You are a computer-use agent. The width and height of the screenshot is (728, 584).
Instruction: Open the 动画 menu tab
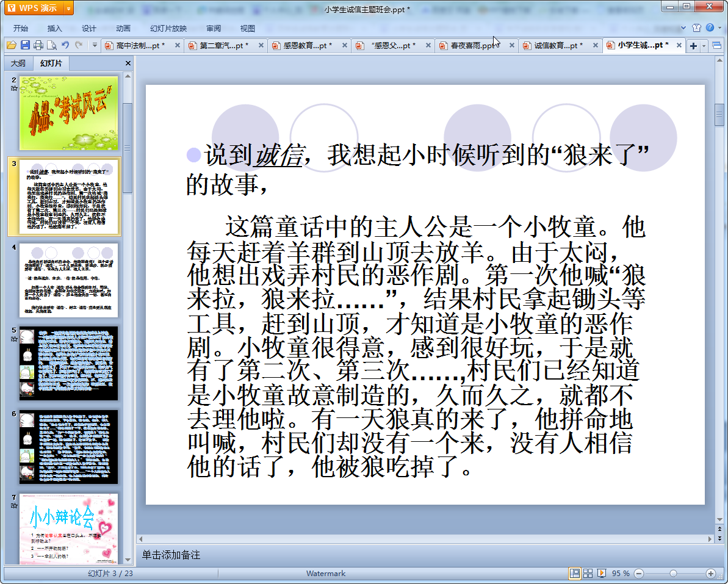(x=123, y=28)
